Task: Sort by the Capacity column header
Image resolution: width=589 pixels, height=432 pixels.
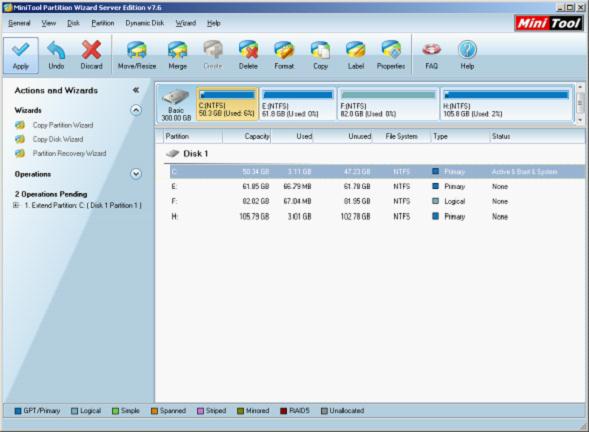Action: [x=247, y=136]
